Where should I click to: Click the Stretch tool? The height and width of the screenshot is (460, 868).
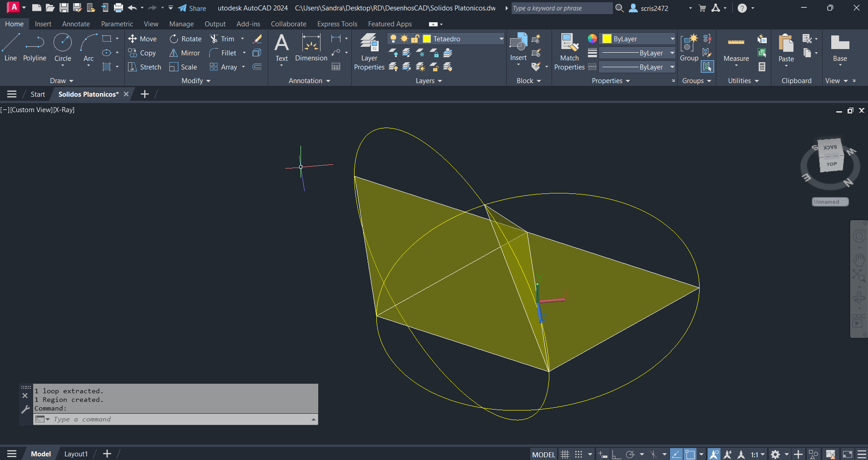[145, 67]
